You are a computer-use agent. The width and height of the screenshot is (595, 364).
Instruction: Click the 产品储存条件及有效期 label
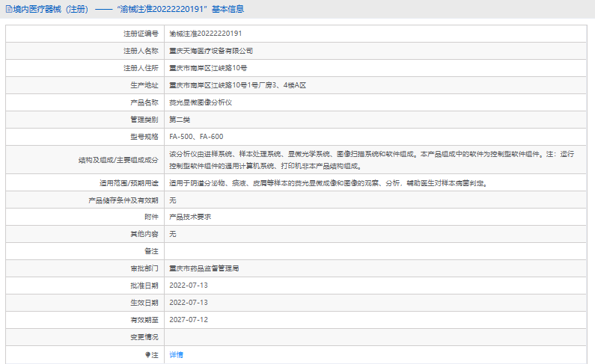(x=123, y=200)
